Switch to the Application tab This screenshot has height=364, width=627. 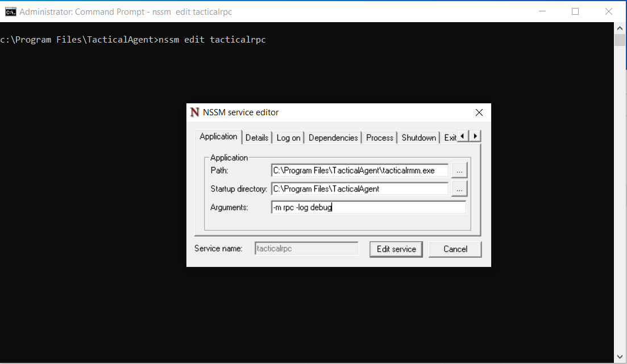pos(218,137)
